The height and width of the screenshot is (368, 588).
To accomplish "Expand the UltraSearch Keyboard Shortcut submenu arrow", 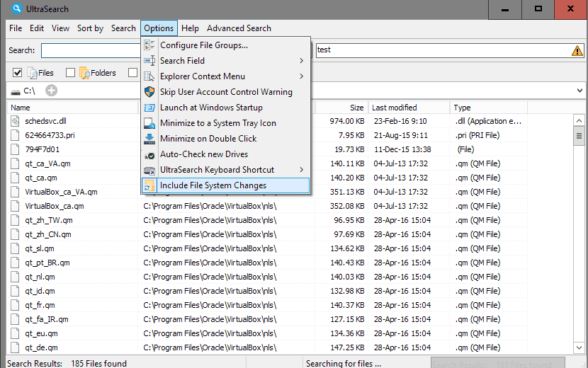I will pos(302,170).
